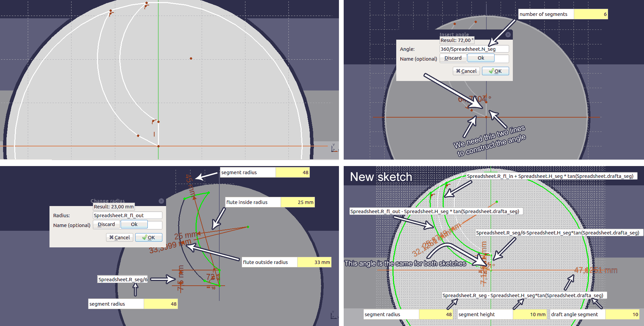
Task: Click the small Ok beside Discard in Insert angle
Action: [x=481, y=58]
